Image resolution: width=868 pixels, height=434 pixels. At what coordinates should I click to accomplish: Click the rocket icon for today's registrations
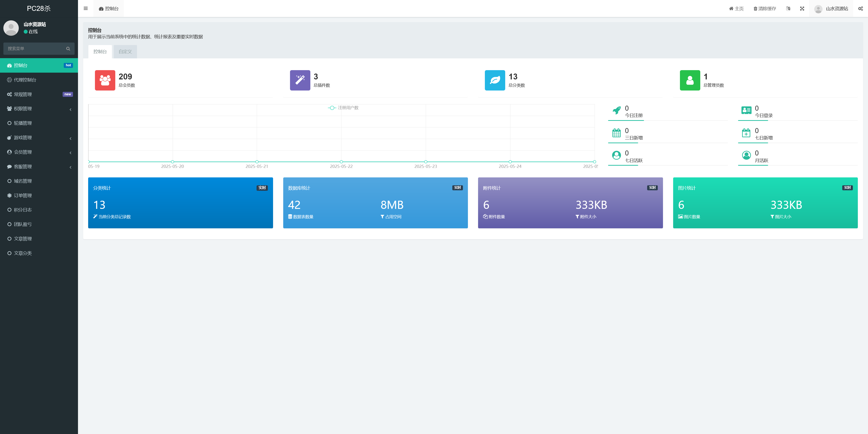pos(616,110)
